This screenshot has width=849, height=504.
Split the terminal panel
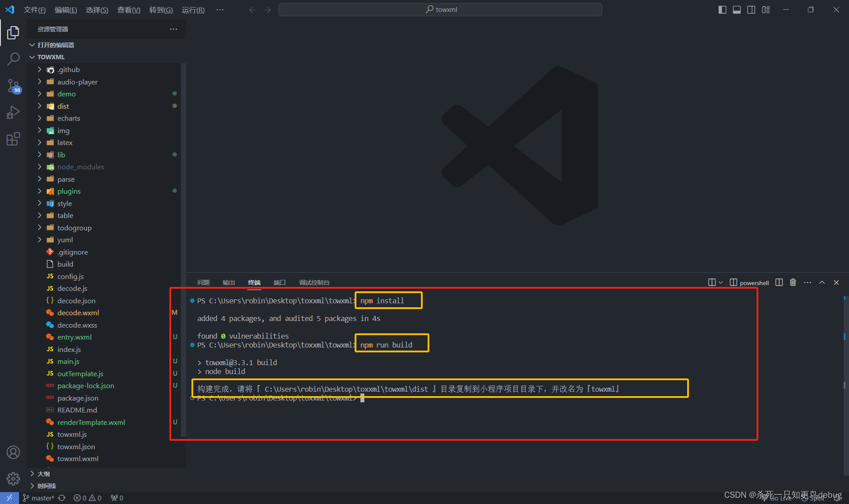pos(779,283)
